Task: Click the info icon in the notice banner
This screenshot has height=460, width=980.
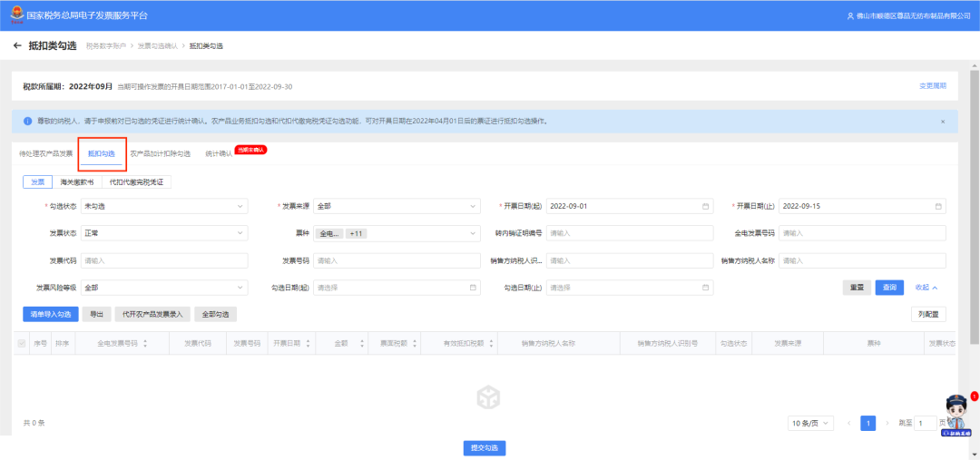Action: click(x=27, y=122)
